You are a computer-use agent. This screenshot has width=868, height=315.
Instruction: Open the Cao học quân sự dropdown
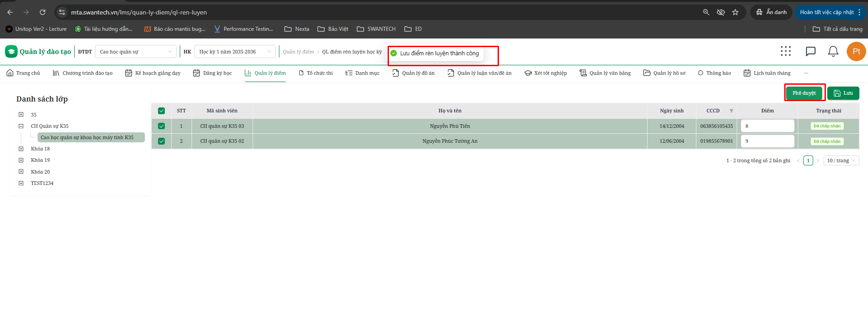coord(135,52)
